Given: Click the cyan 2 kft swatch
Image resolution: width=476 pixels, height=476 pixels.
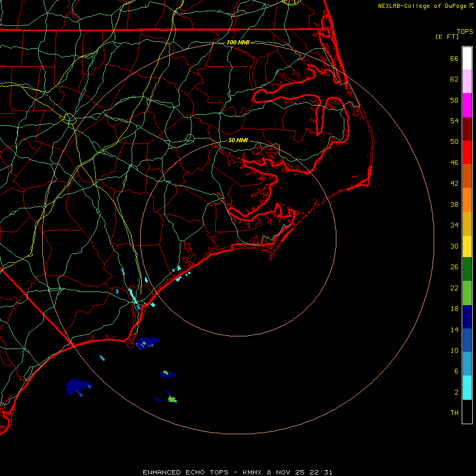Looking at the screenshot, I should tap(467, 387).
